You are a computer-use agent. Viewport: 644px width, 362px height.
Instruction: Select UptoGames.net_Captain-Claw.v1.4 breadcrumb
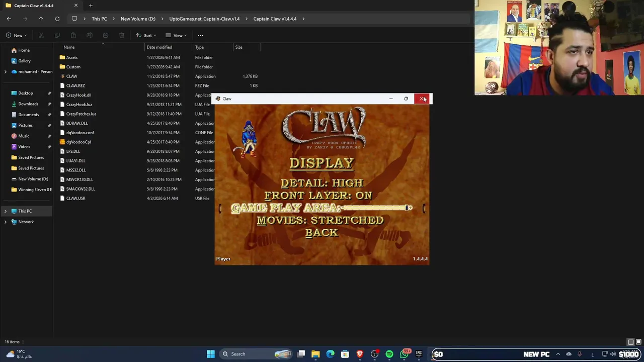pos(204,19)
